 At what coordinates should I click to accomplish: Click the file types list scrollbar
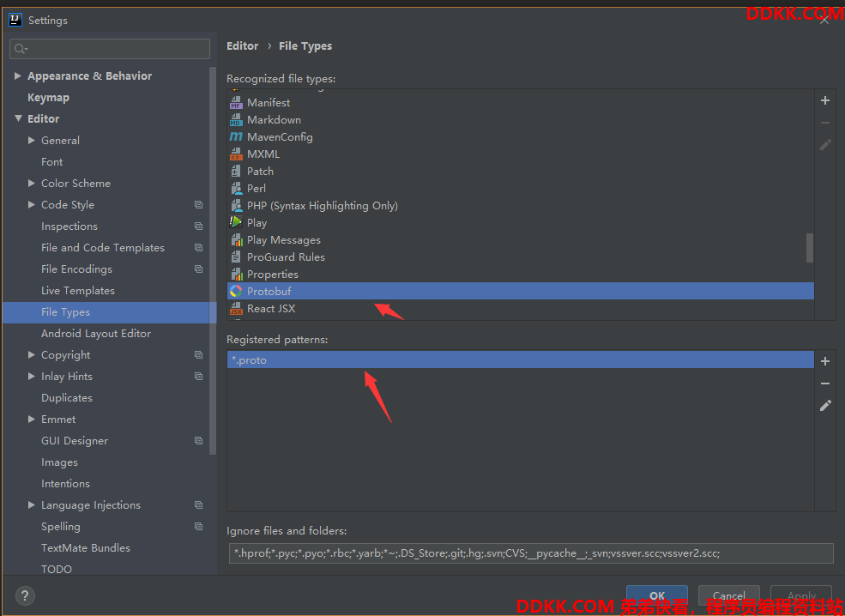pyautogui.click(x=809, y=247)
